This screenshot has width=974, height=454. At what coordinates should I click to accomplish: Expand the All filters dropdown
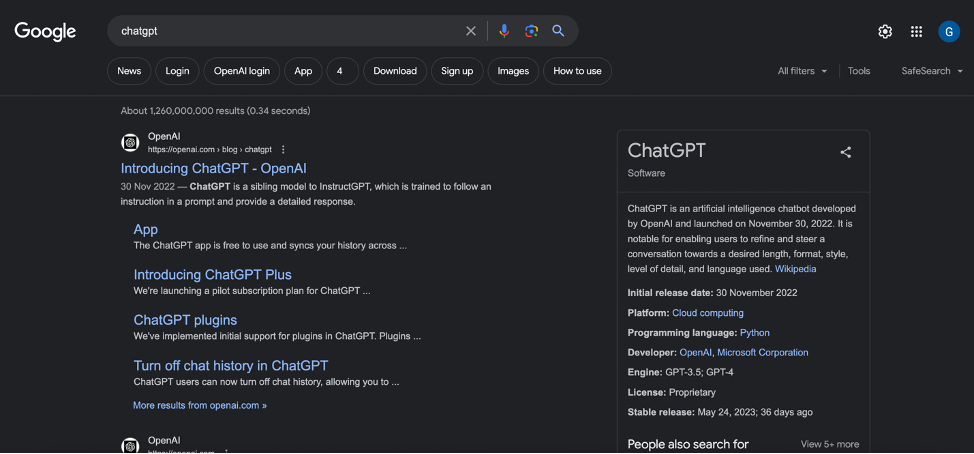click(x=802, y=71)
